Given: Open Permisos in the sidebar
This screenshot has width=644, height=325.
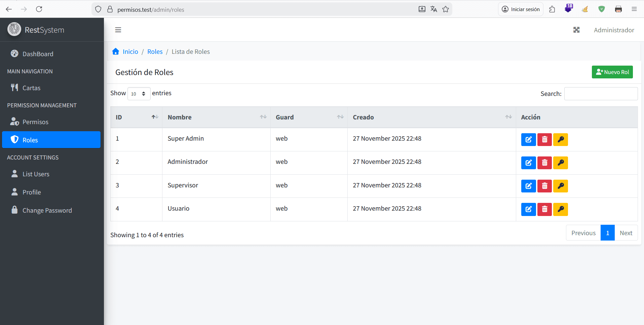Looking at the screenshot, I should point(35,122).
